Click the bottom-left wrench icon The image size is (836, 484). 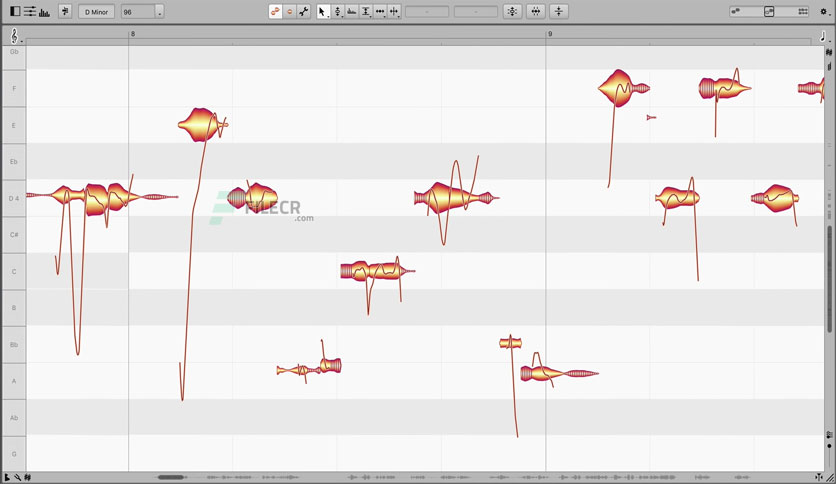pyautogui.click(x=18, y=478)
